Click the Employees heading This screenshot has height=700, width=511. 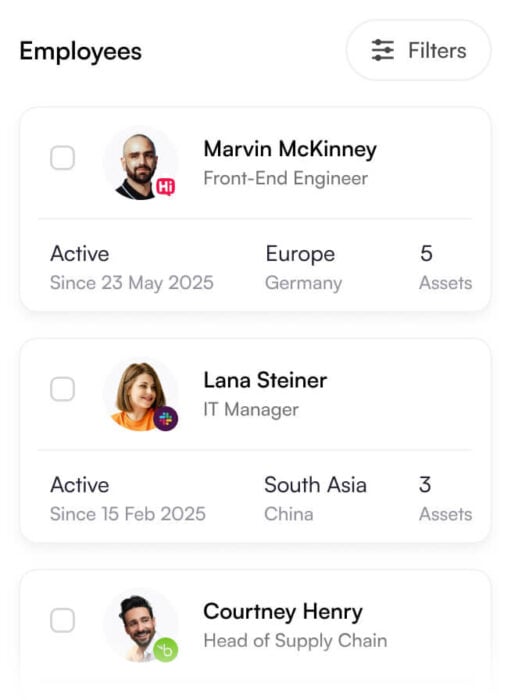[81, 51]
